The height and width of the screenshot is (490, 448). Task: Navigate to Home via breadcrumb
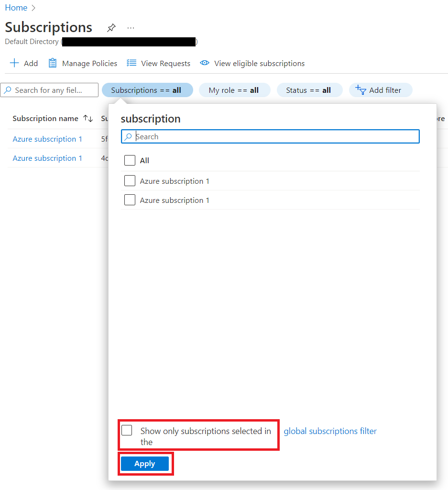(16, 7)
